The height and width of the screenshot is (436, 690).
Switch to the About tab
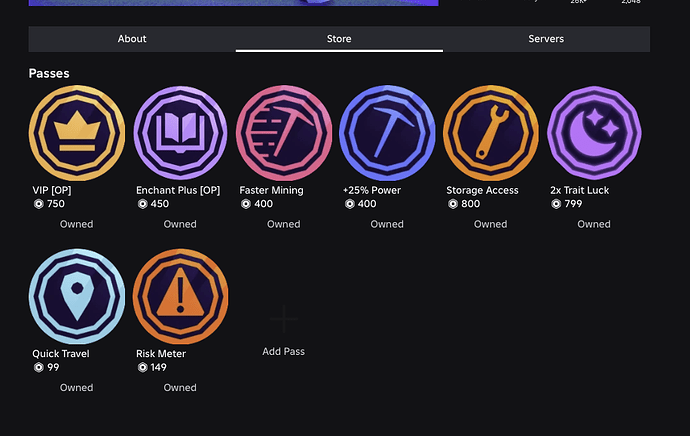132,39
